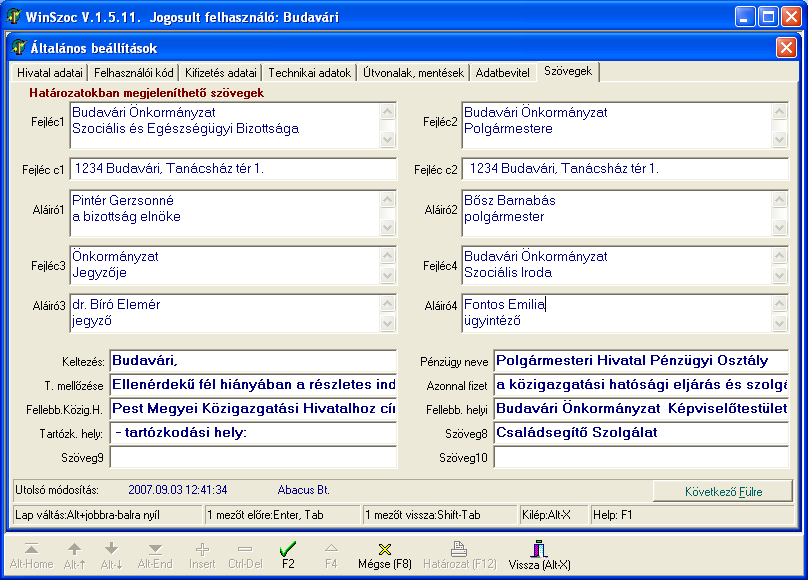Focus the Keltezés field
The height and width of the screenshot is (580, 808).
click(x=253, y=361)
